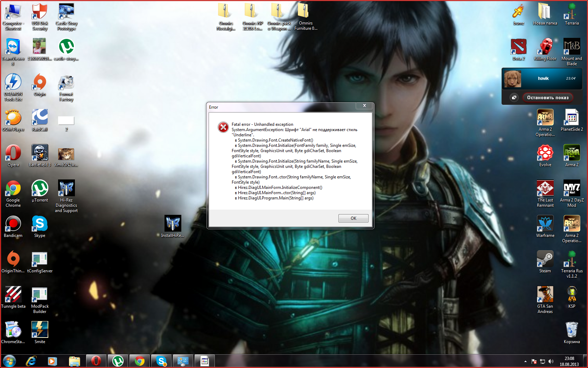
Task: Switch to Chrome on the taskbar
Action: point(139,361)
